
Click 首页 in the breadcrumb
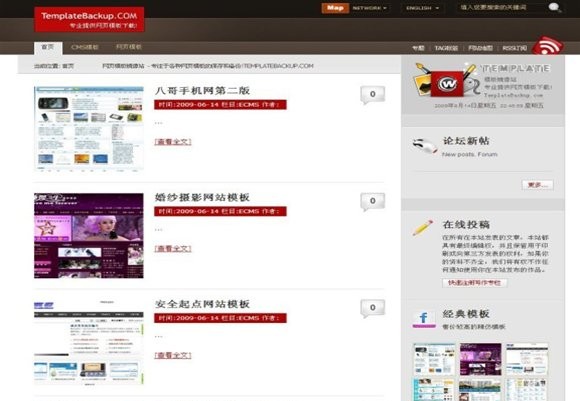coord(68,66)
